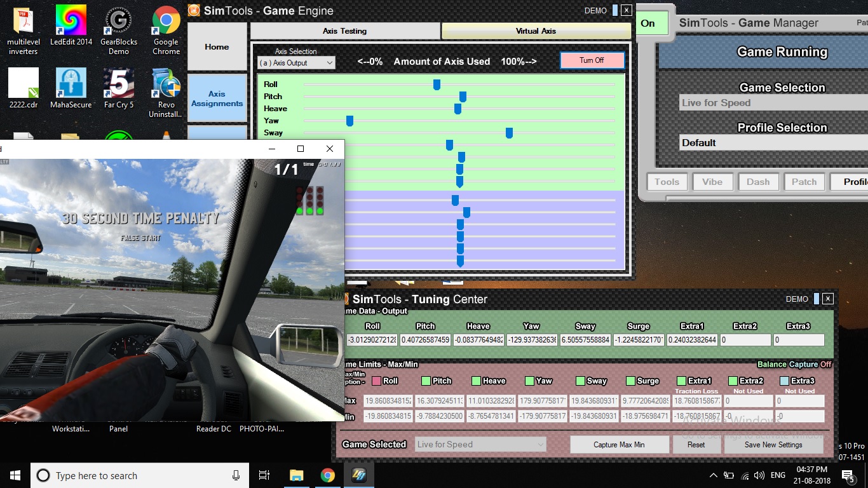Click the SimTools Game Engine title logo
Viewport: 868px width, 488px height.
[193, 11]
